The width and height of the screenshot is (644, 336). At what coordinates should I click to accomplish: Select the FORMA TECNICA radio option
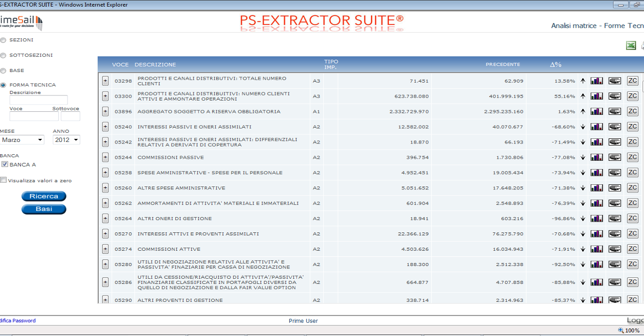3,85
